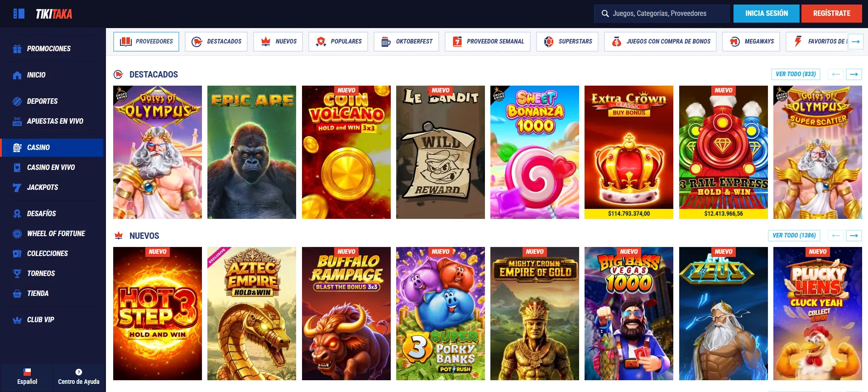
Task: Open Gates of Olympus Super Scatter thumbnail
Action: tap(818, 152)
